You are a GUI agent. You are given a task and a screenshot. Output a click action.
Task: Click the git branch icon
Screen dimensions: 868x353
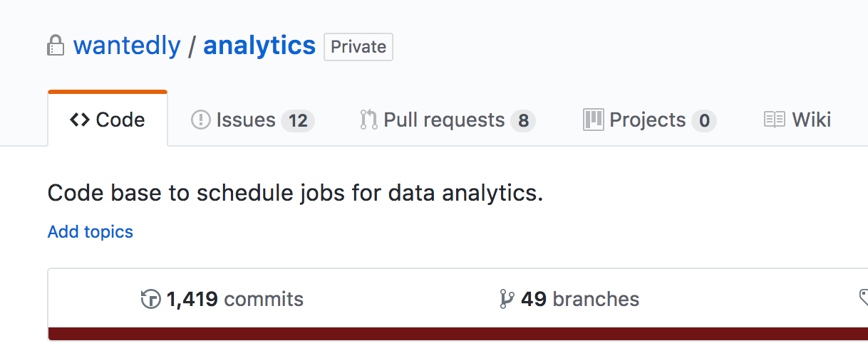[x=507, y=300]
